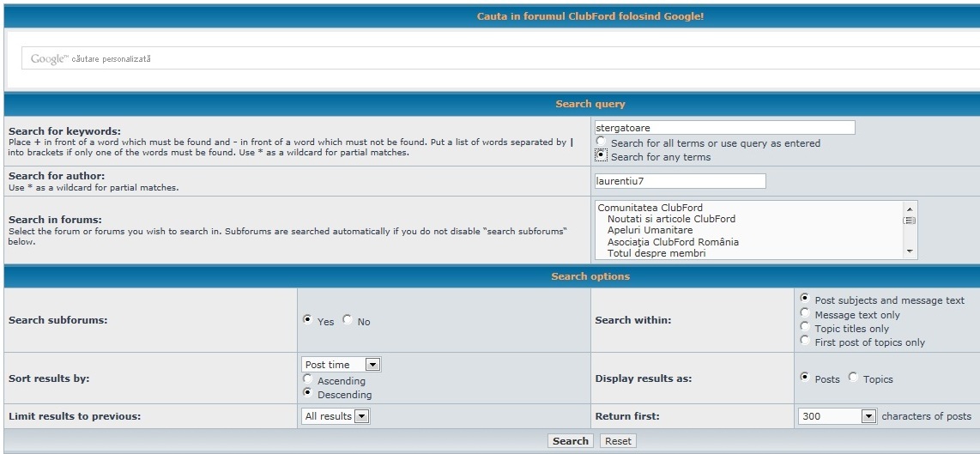Display results as Topics
Viewport: 980px width, 454px height.
pyautogui.click(x=853, y=378)
